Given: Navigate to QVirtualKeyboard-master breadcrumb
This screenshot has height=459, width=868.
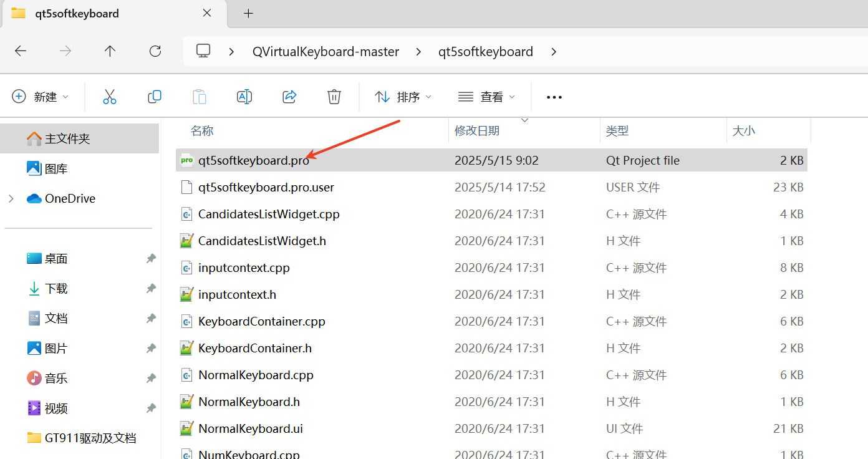Looking at the screenshot, I should click(x=325, y=52).
